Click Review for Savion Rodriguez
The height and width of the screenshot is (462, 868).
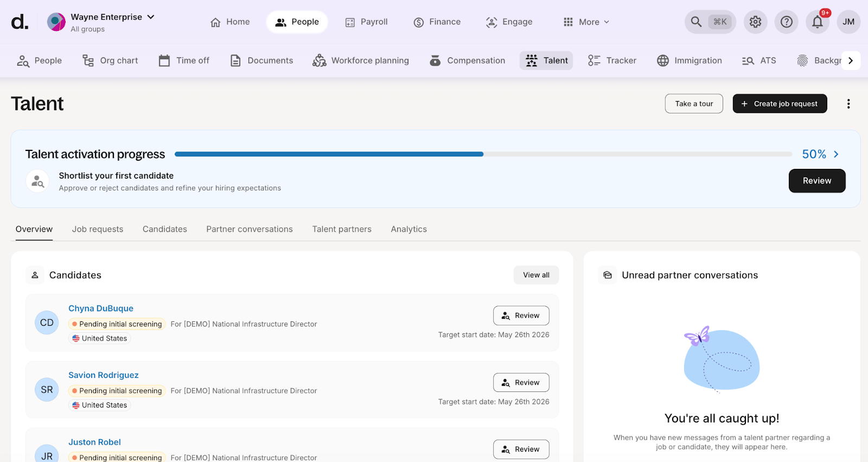pyautogui.click(x=521, y=382)
